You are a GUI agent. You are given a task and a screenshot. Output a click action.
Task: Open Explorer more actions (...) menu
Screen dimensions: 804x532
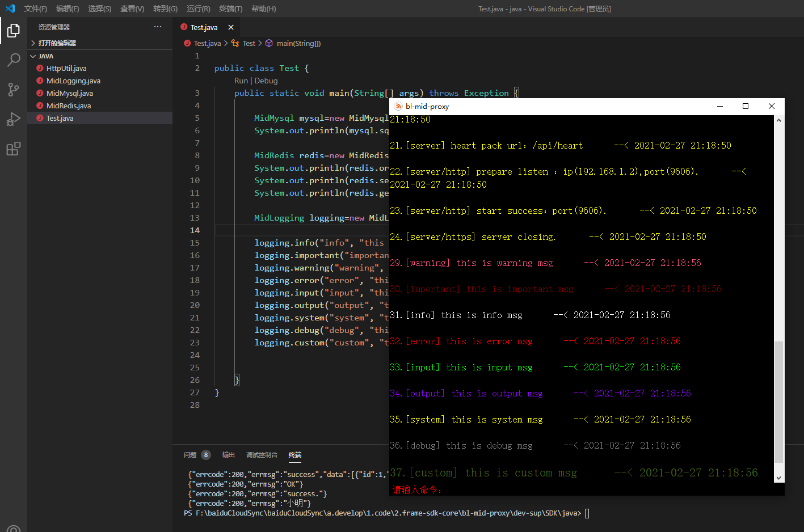157,27
